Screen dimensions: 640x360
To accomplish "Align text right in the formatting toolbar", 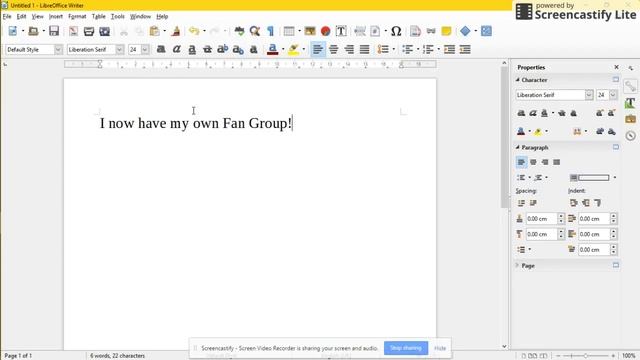I will tap(349, 49).
